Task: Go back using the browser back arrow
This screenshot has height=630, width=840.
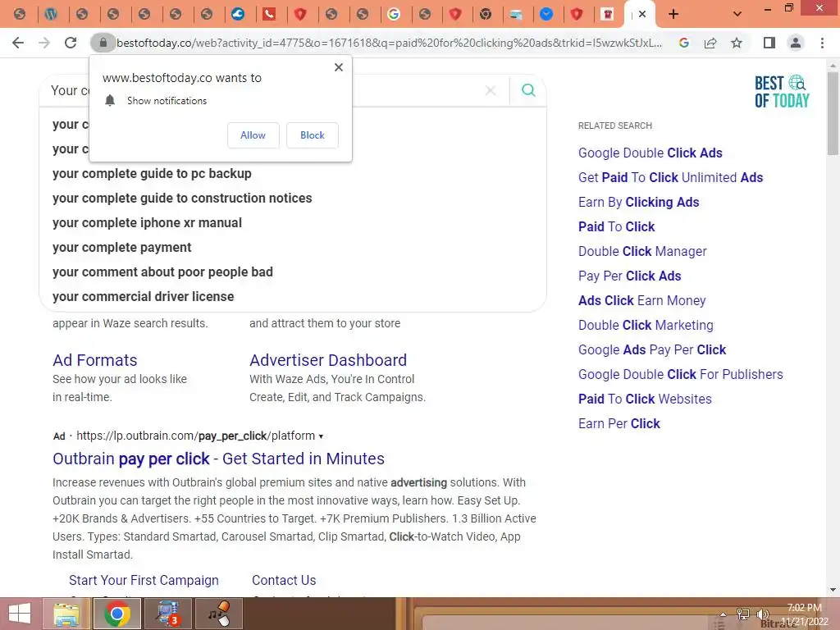Action: click(18, 43)
